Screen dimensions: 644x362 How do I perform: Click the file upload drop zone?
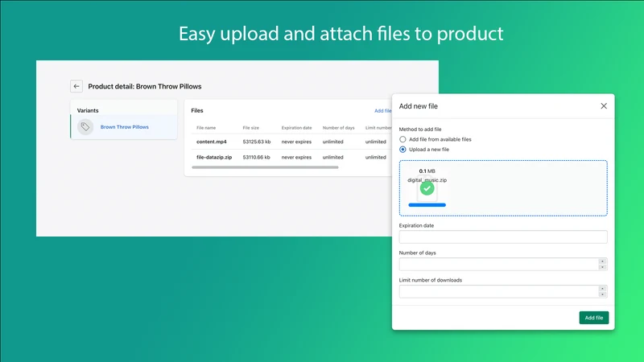503,188
